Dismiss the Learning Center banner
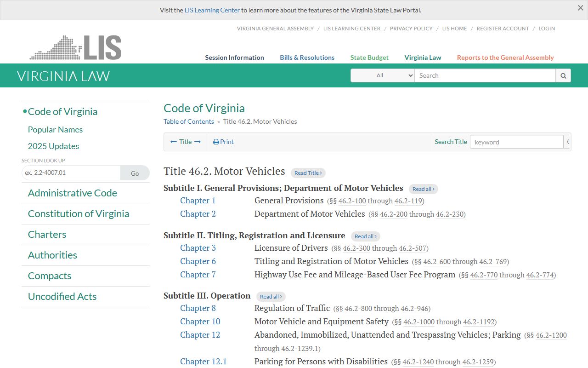Screen dimensions: 588x368 [x=581, y=8]
